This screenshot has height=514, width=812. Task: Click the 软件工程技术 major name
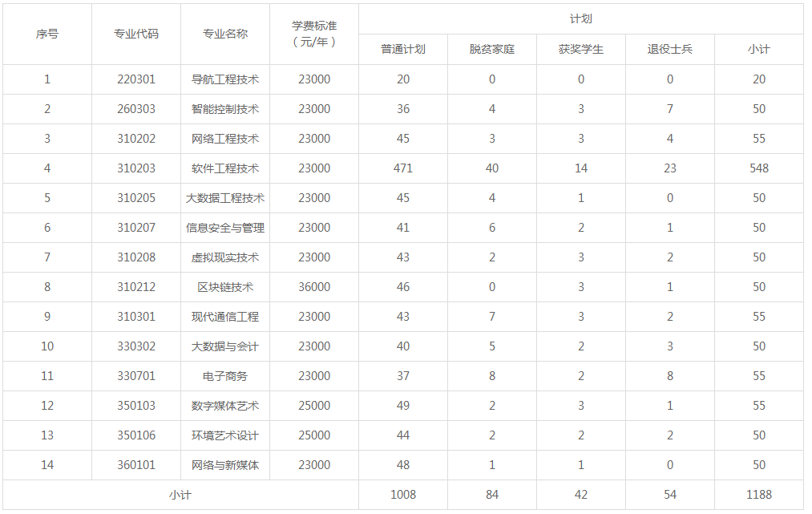225,168
